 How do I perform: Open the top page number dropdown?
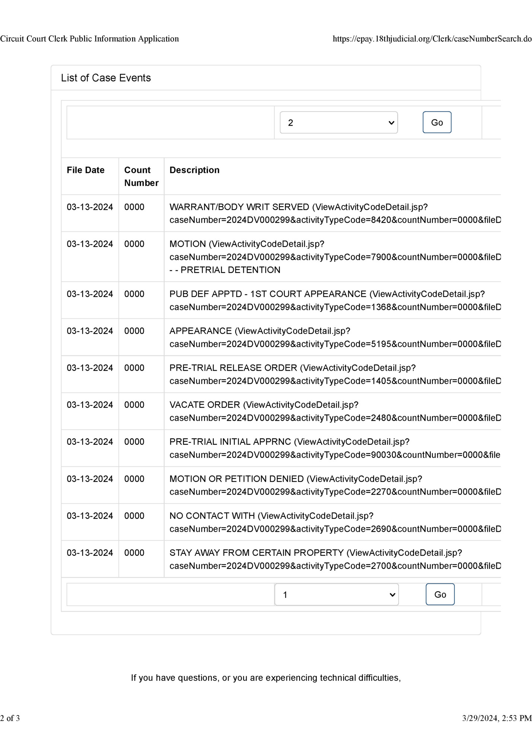tap(338, 122)
